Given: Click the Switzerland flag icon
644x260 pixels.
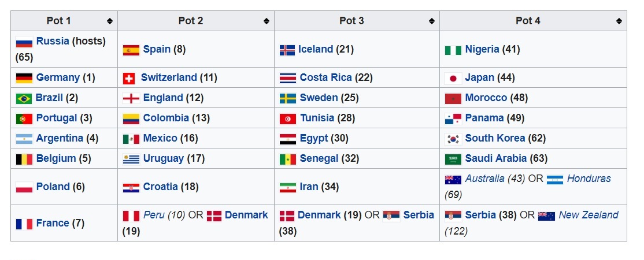Looking at the screenshot, I should (x=129, y=78).
